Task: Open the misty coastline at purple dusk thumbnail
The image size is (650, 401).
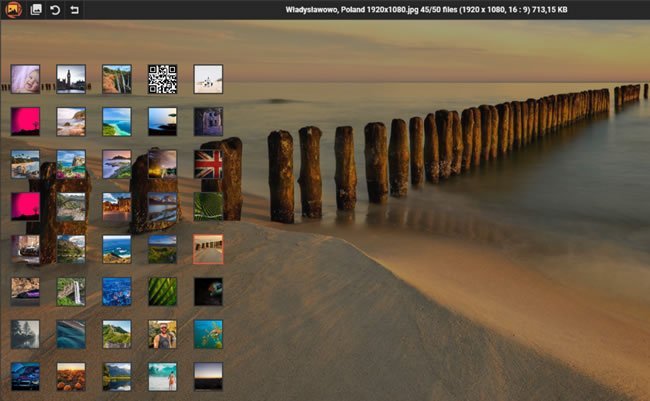Action: tap(117, 164)
